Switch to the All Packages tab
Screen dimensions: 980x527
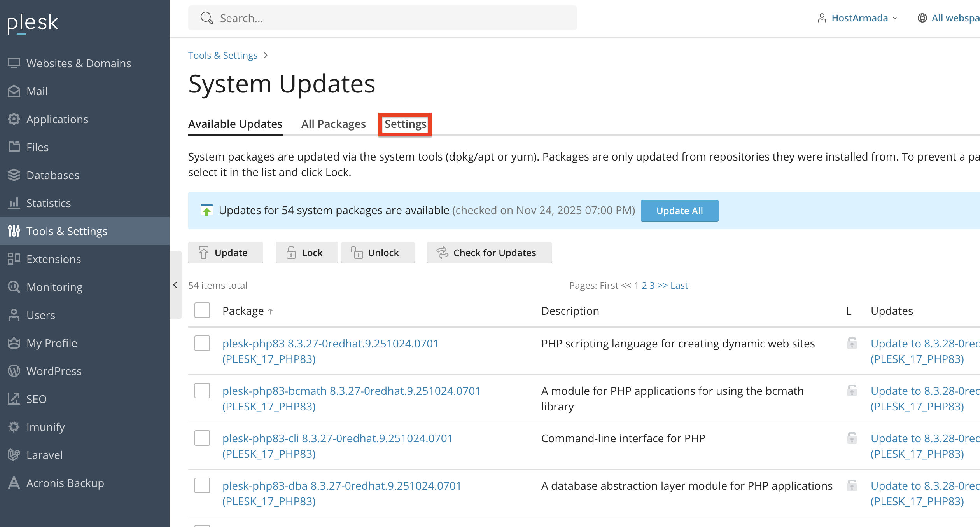(333, 124)
